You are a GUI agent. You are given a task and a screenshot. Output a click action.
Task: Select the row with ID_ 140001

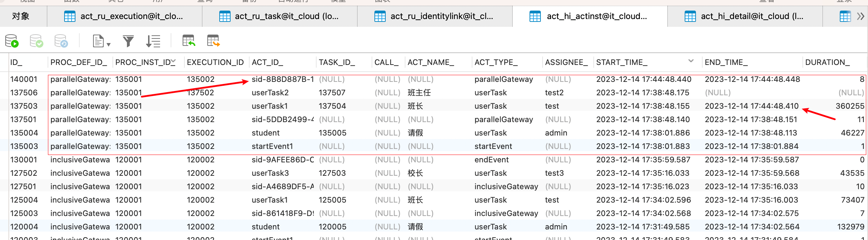(24, 79)
